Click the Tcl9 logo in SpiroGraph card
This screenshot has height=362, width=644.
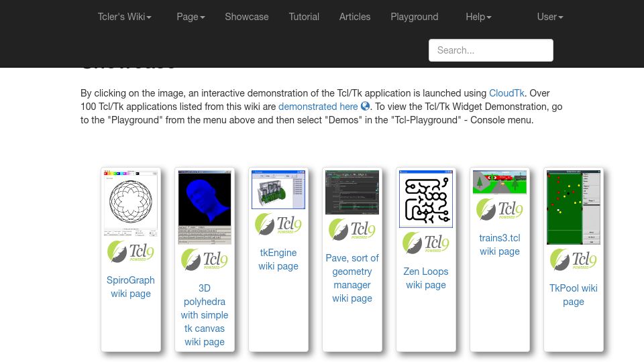click(131, 251)
